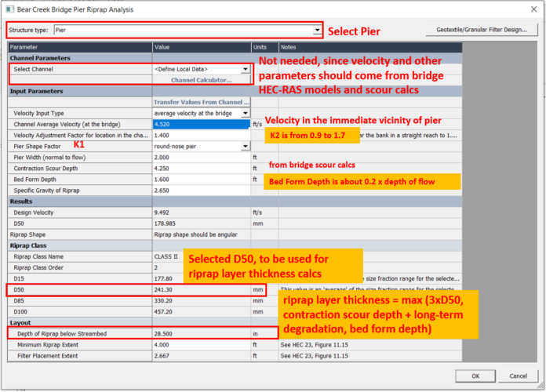Expand the Select Channel dropdown

pyautogui.click(x=246, y=69)
